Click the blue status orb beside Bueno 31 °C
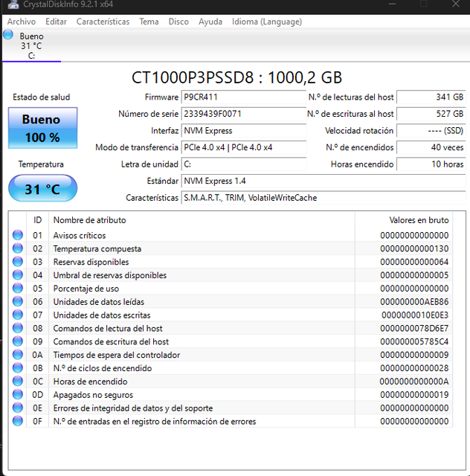Viewport: 470px width, 476px height. 8,34
